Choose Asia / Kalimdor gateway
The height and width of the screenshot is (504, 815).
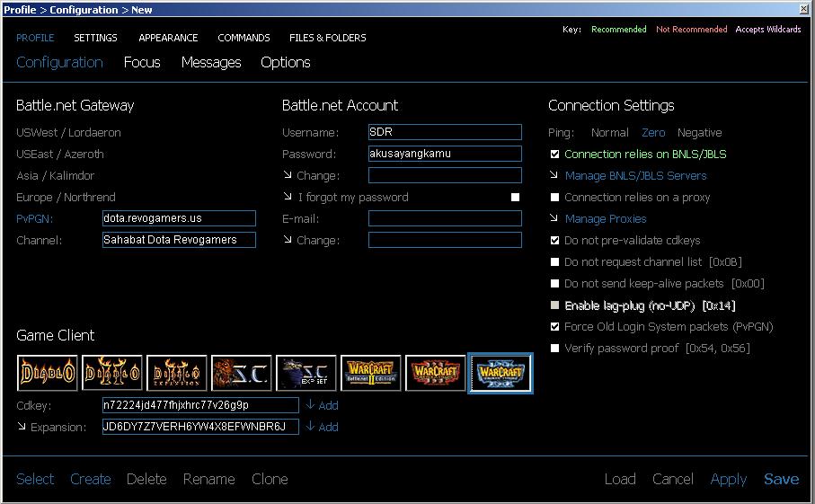point(55,175)
